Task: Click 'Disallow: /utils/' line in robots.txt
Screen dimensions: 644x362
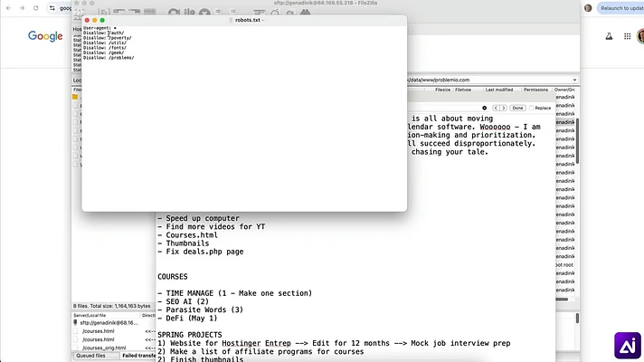Action: point(105,43)
